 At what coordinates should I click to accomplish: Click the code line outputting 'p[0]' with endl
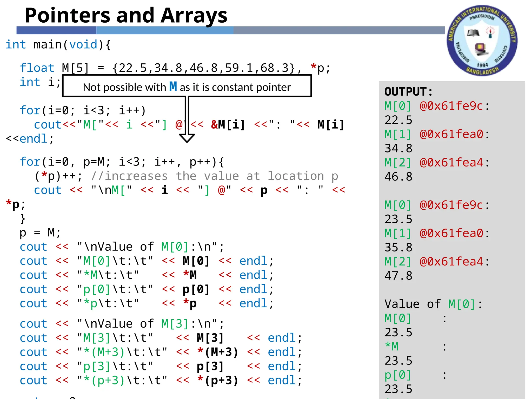[147, 289]
